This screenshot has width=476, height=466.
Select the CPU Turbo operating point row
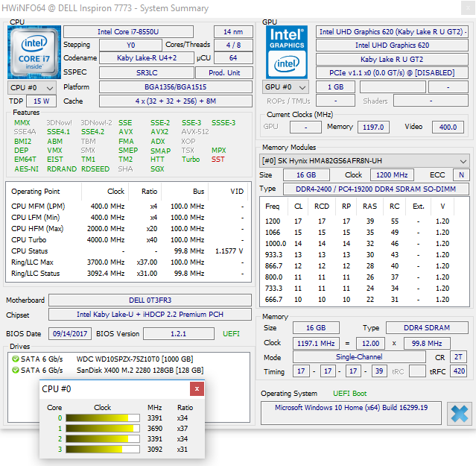tap(128, 239)
